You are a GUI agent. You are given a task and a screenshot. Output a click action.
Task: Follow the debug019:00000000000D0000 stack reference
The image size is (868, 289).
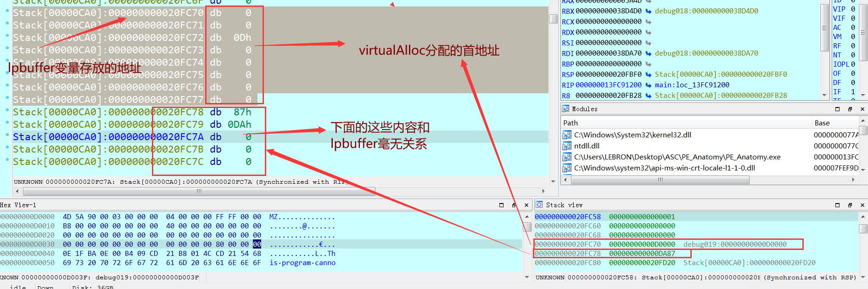[x=735, y=244]
